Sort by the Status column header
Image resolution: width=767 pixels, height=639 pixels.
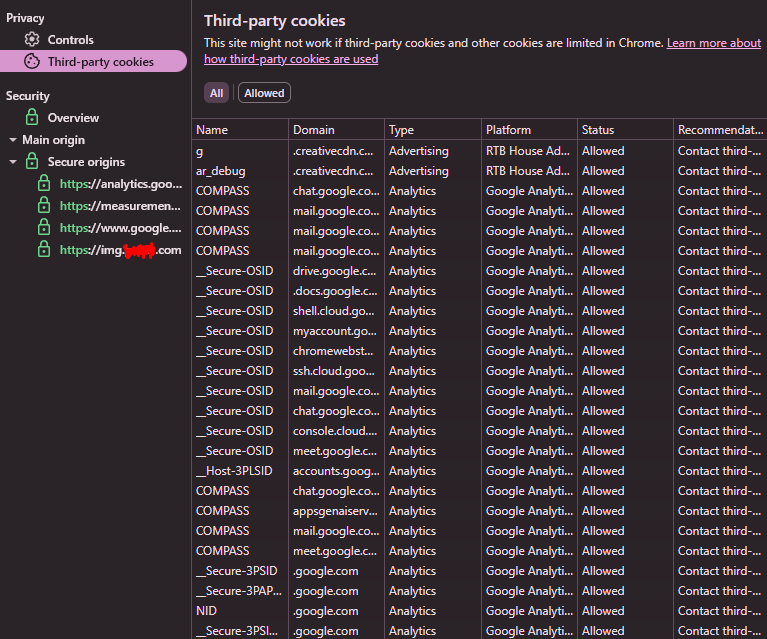tap(625, 130)
